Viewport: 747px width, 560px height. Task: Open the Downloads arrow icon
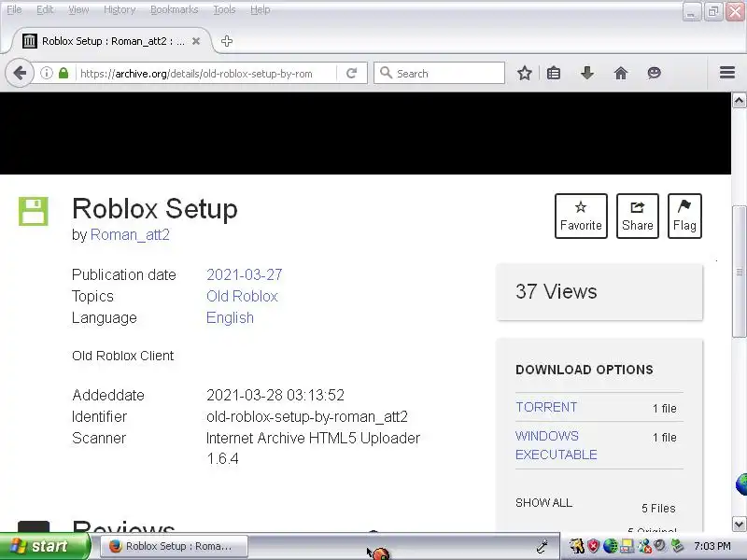coord(587,74)
